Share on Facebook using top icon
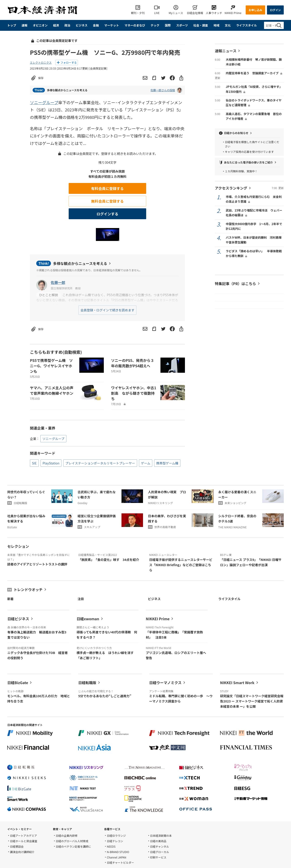 point(172,78)
